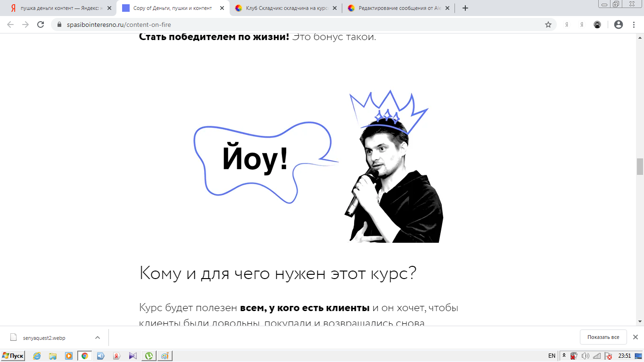The image size is (644, 362).
Task: Click heading 'Кому и для чего нужен этот курс?'
Action: (x=278, y=273)
